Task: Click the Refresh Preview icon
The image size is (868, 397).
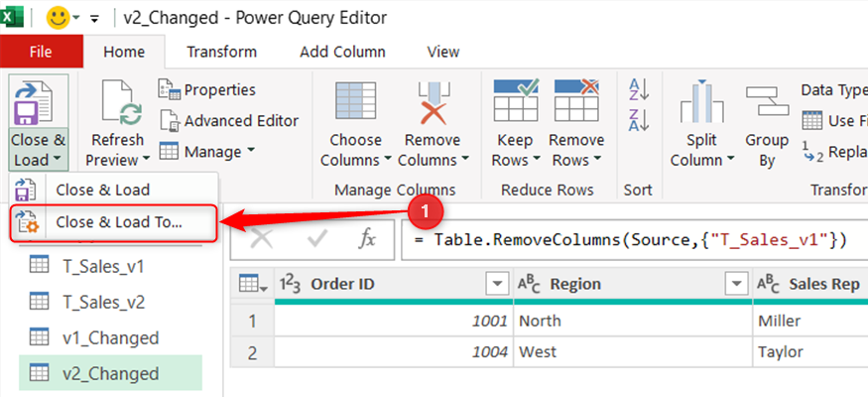Action: coord(121,103)
